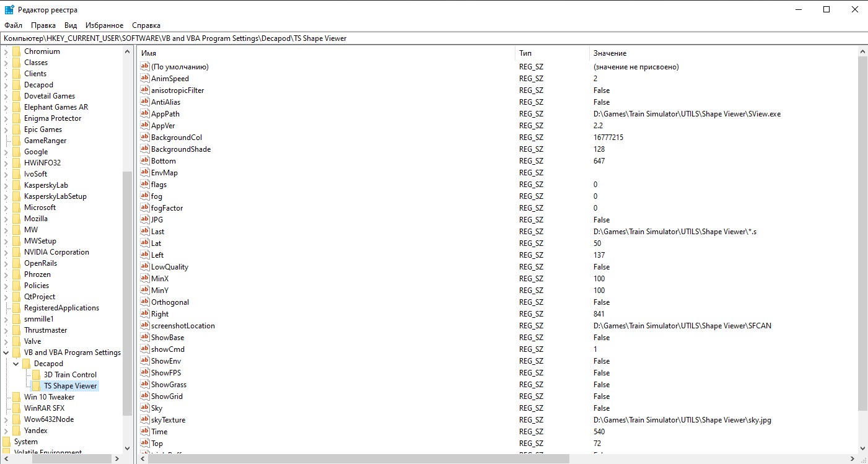This screenshot has width=868, height=464.
Task: Collapse the Decapod subkey under VB and VBA
Action: point(16,364)
